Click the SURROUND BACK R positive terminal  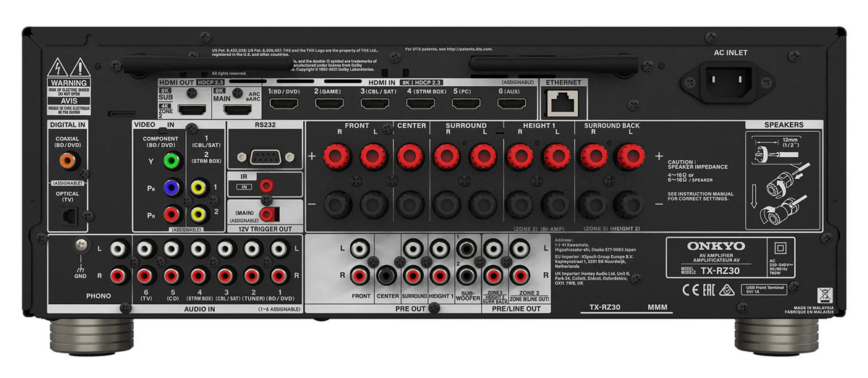click(x=595, y=155)
